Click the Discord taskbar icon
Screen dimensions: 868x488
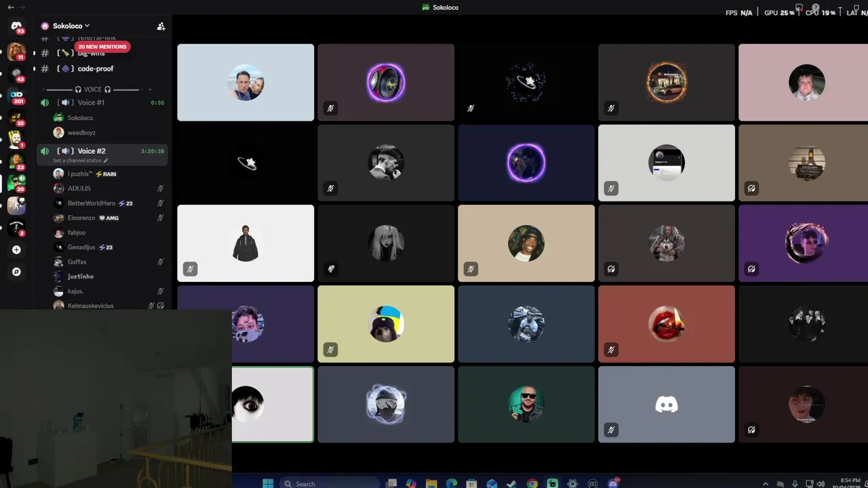(x=614, y=483)
